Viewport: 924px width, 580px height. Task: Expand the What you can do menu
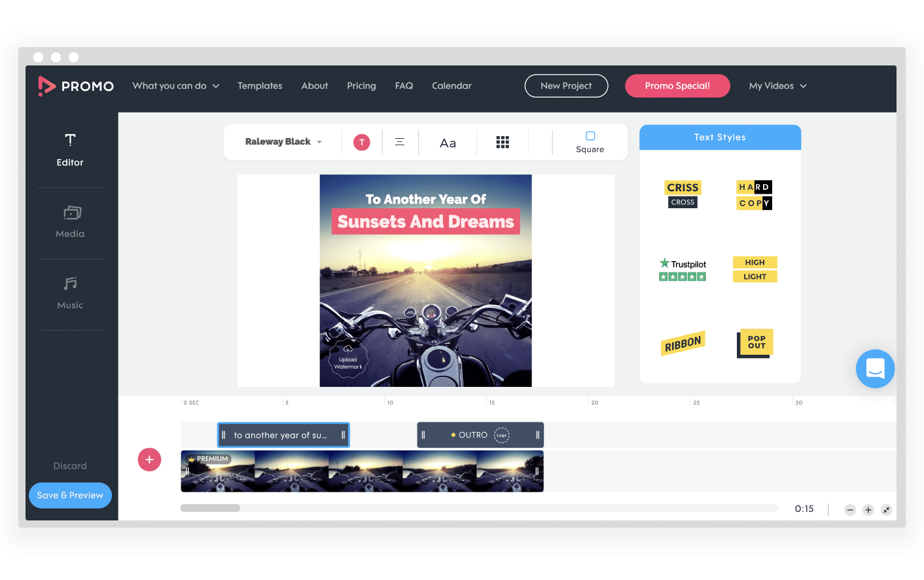pyautogui.click(x=175, y=86)
